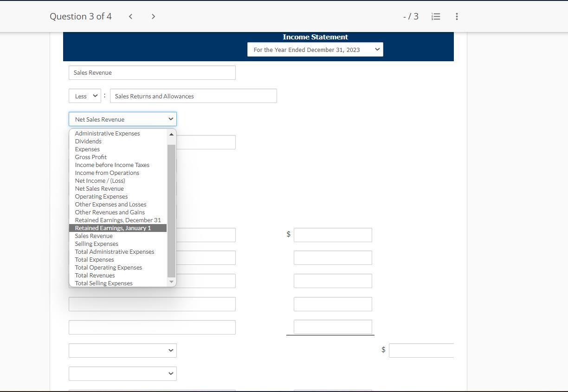This screenshot has height=392, width=568.
Task: Select 'Retained Earnings, January 1' option
Action: [113, 228]
